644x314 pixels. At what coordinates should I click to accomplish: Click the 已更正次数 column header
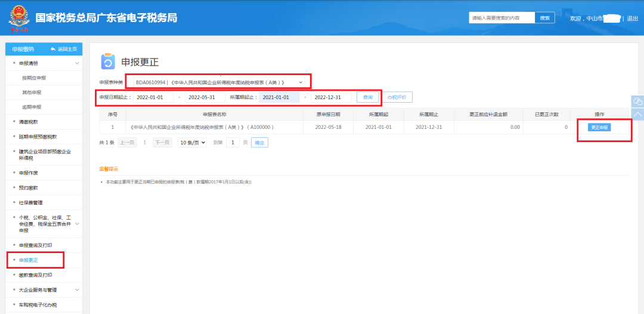(547, 114)
